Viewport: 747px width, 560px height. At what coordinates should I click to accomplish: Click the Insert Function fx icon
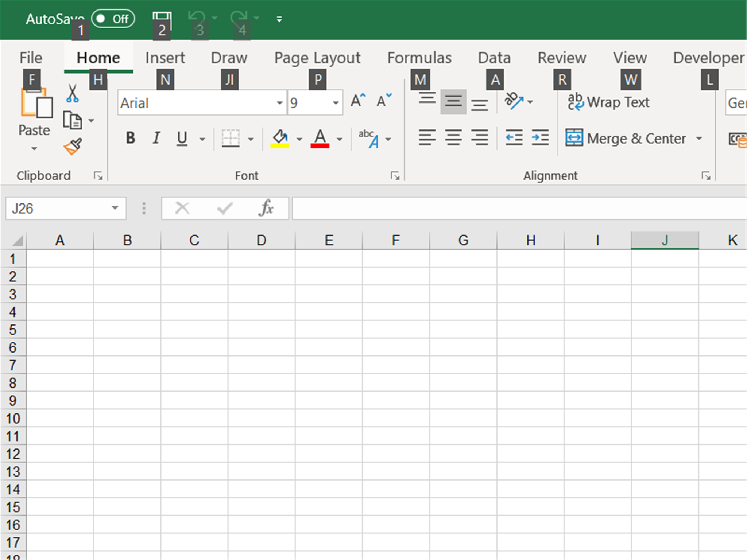266,208
